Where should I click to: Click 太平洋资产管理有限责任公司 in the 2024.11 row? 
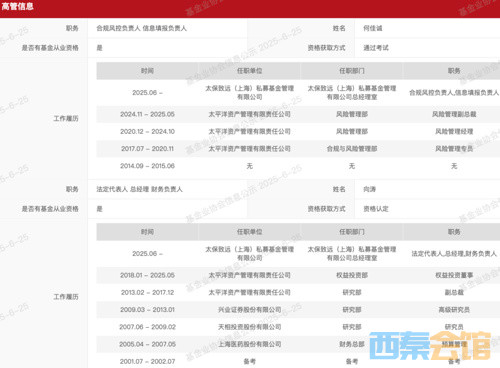tap(249, 114)
